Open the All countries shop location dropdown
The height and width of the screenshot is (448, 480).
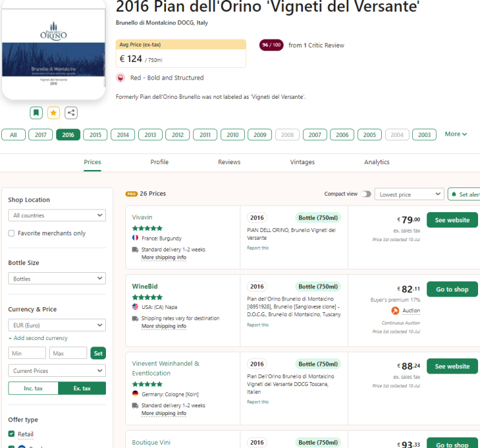57,215
